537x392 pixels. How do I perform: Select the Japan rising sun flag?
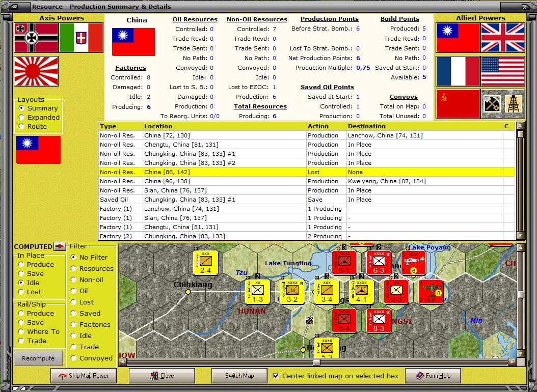[x=36, y=71]
